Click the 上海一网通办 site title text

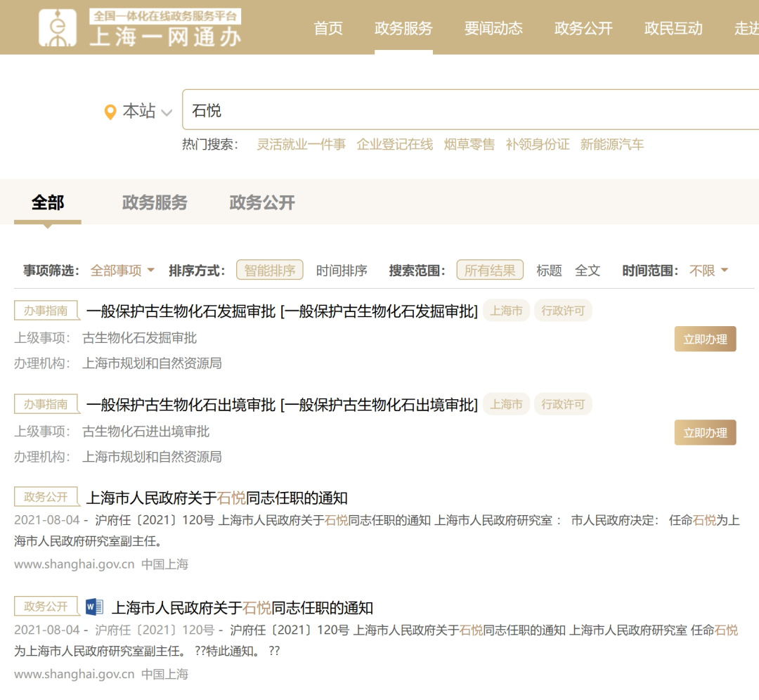(x=166, y=37)
